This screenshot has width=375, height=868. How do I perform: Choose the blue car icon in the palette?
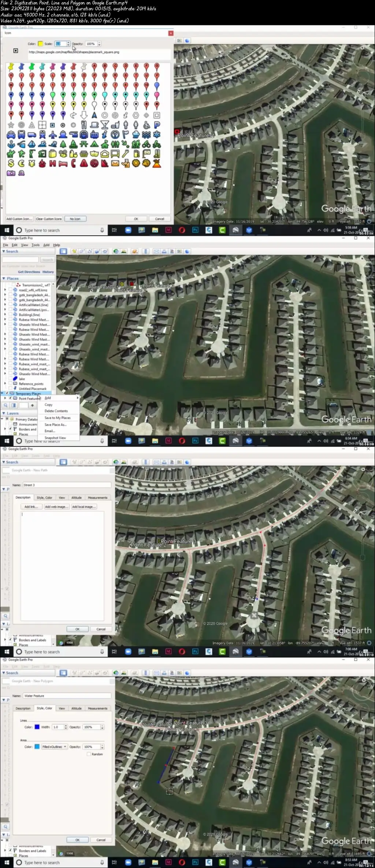coord(11,135)
